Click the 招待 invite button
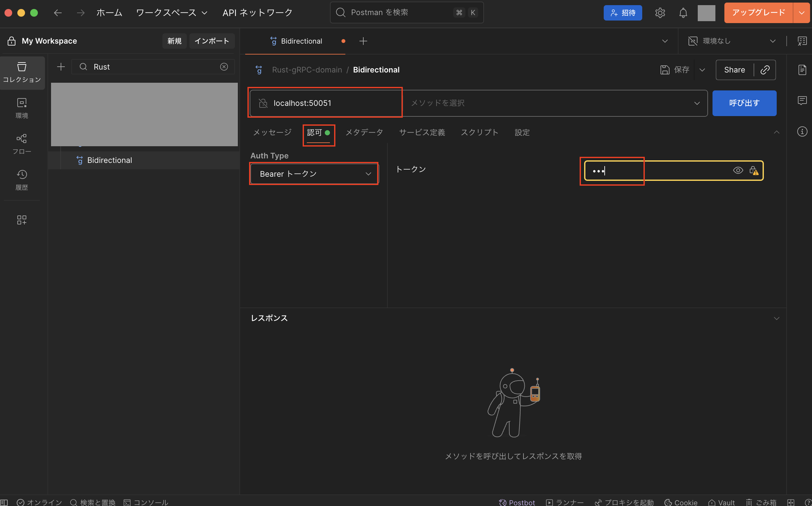 pos(623,13)
